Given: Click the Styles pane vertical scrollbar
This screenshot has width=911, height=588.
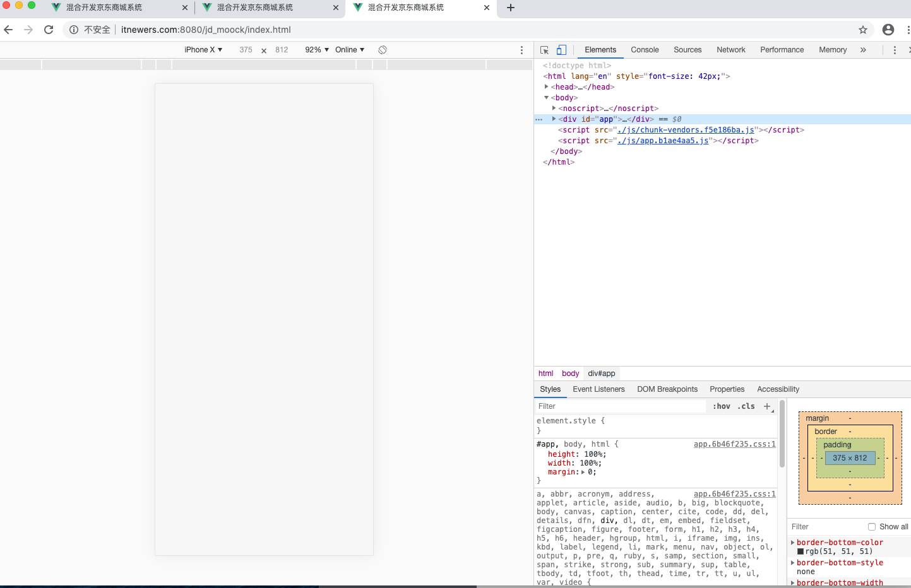Looking at the screenshot, I should click(x=782, y=434).
